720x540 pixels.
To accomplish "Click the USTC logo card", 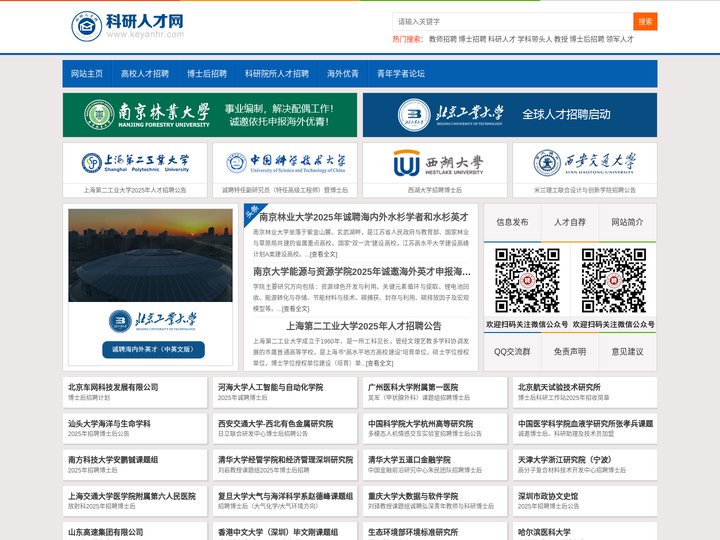I will pyautogui.click(x=285, y=163).
